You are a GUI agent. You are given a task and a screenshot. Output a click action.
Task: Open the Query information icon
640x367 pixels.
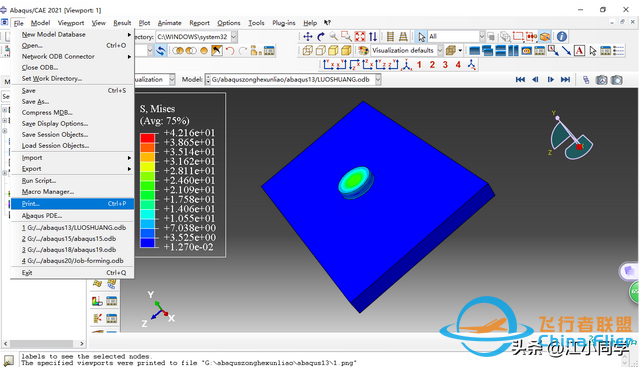pyautogui.click(x=562, y=37)
